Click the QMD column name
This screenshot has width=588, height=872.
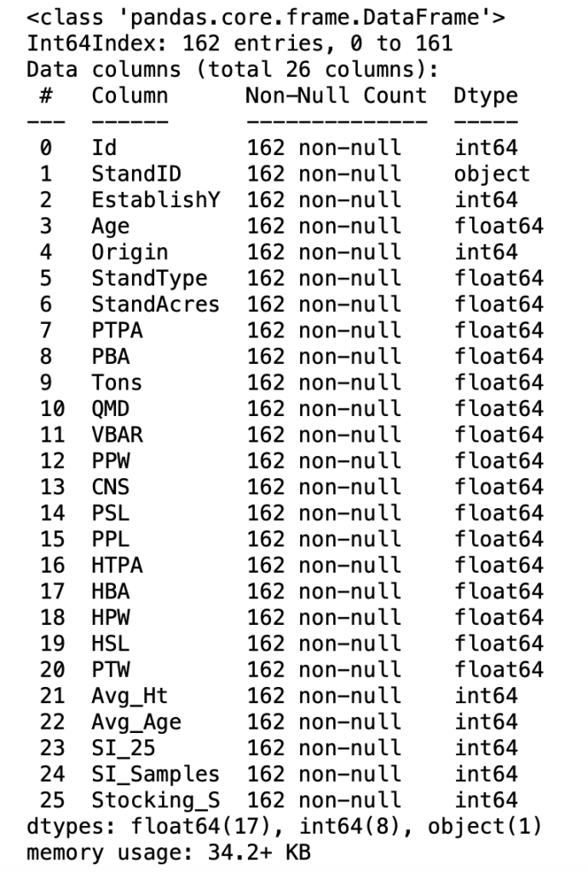[111, 409]
